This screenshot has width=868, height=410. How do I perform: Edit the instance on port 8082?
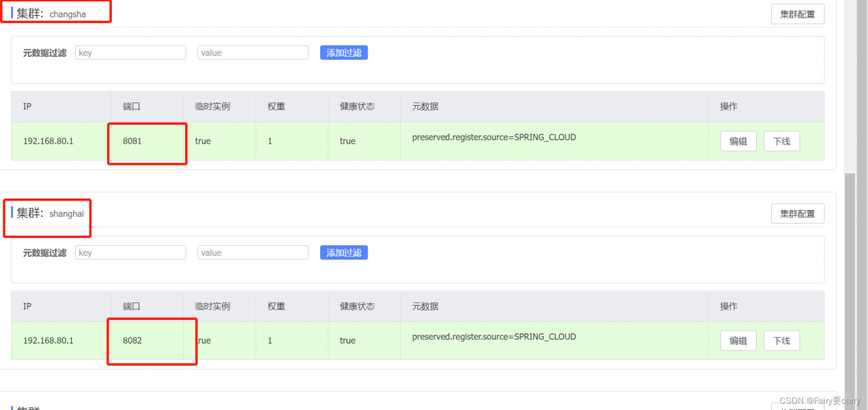tap(738, 341)
